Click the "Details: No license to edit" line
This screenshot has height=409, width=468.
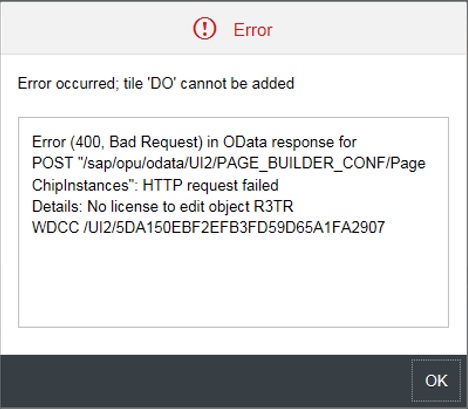(163, 206)
